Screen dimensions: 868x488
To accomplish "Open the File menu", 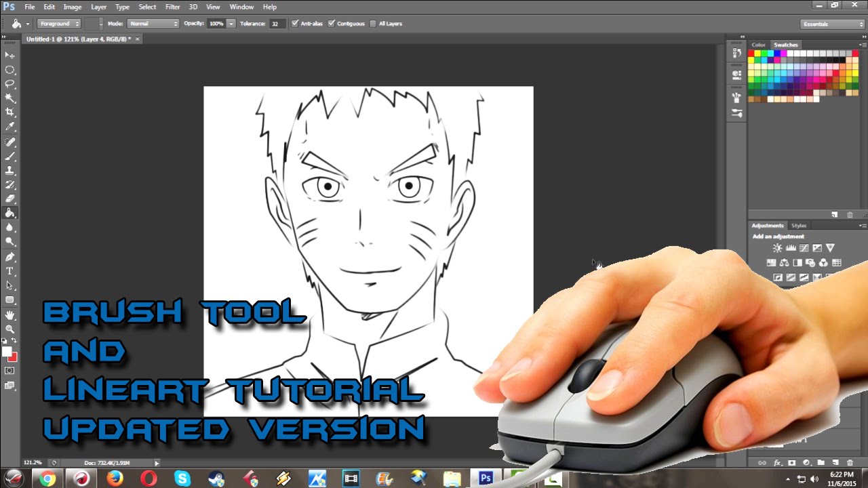I will pos(30,7).
